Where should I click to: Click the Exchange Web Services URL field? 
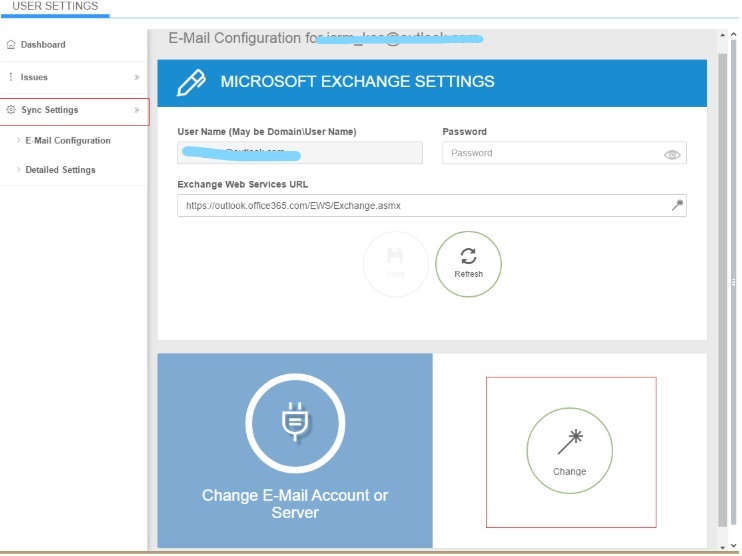tap(432, 205)
